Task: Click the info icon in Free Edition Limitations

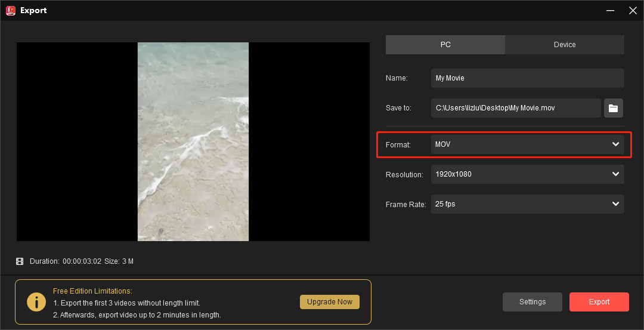Action: 36,302
